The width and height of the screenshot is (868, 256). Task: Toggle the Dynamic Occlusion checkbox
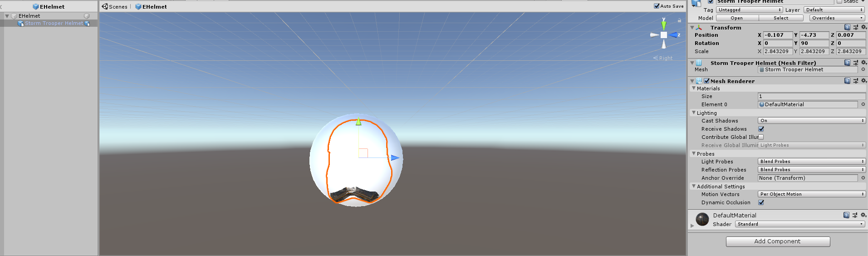pos(761,202)
